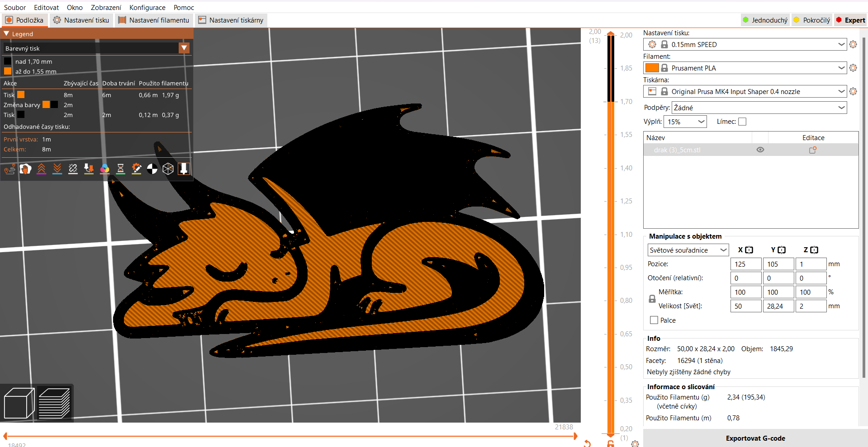The image size is (868, 447).
Task: Toggle print pauses hourglass icon
Action: (120, 169)
